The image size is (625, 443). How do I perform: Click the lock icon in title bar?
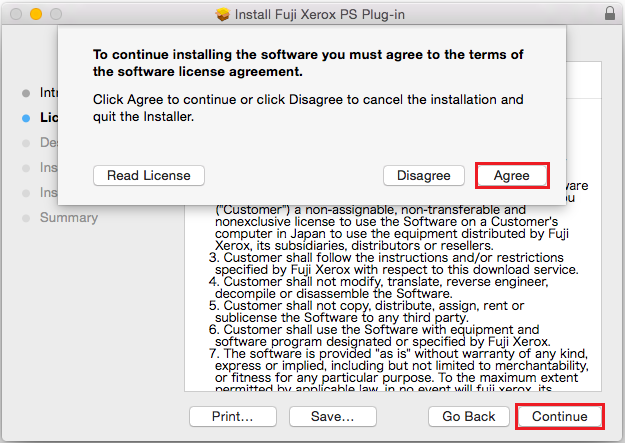(x=610, y=13)
